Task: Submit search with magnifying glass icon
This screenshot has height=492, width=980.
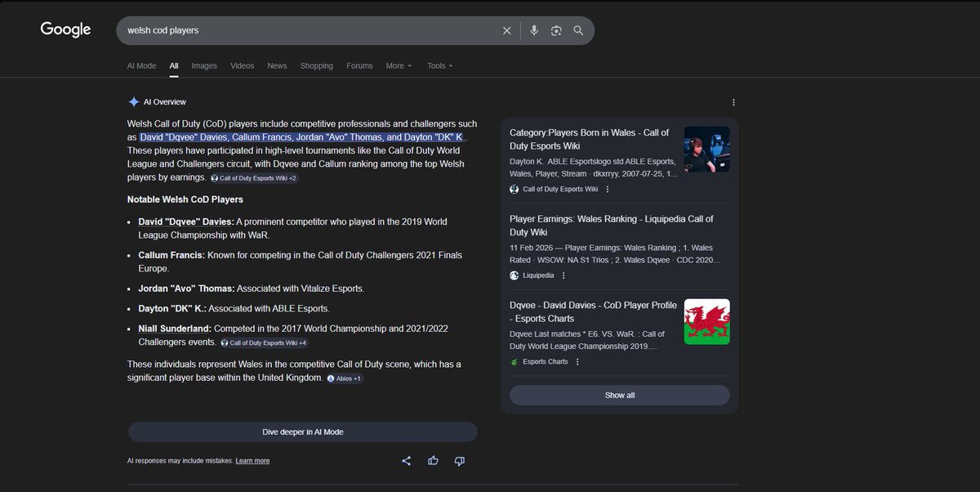Action: click(x=578, y=30)
